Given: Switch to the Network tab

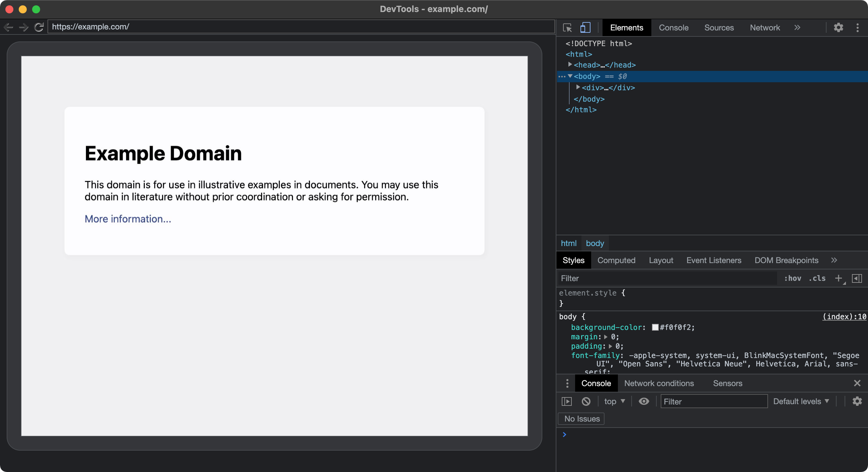Looking at the screenshot, I should coord(765,28).
